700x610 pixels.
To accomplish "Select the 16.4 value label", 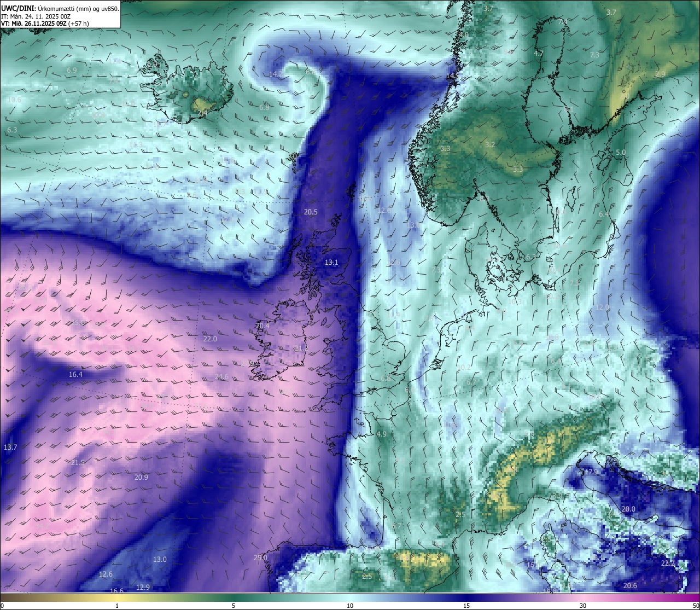I will [75, 374].
